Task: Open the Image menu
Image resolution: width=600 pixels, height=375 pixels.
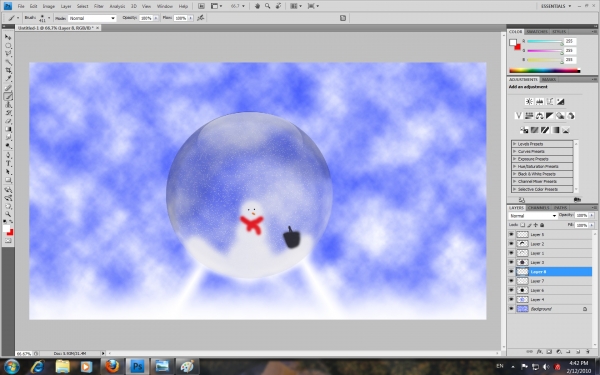Action: [49, 6]
